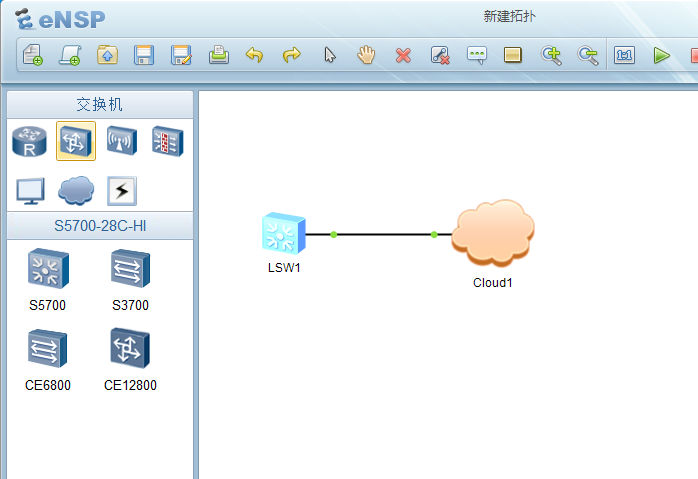Click the redo arrow icon
Viewport: 698px width, 479px height.
[x=291, y=55]
